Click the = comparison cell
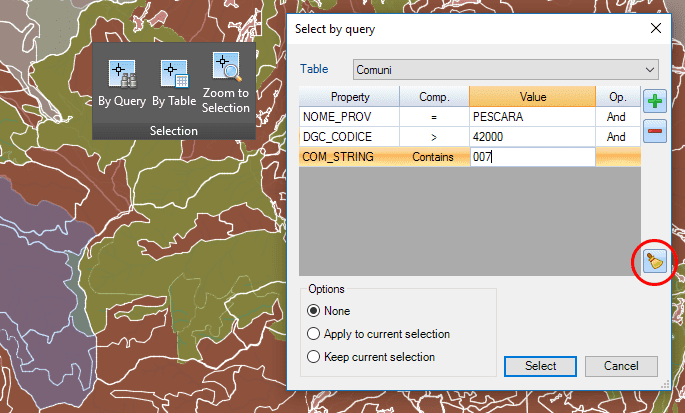Image resolution: width=685 pixels, height=413 pixels. click(x=434, y=117)
